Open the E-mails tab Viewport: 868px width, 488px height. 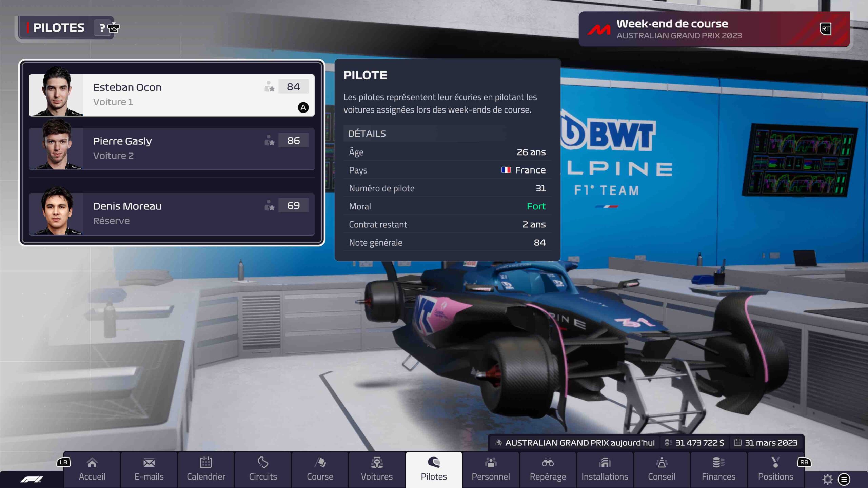(x=149, y=469)
